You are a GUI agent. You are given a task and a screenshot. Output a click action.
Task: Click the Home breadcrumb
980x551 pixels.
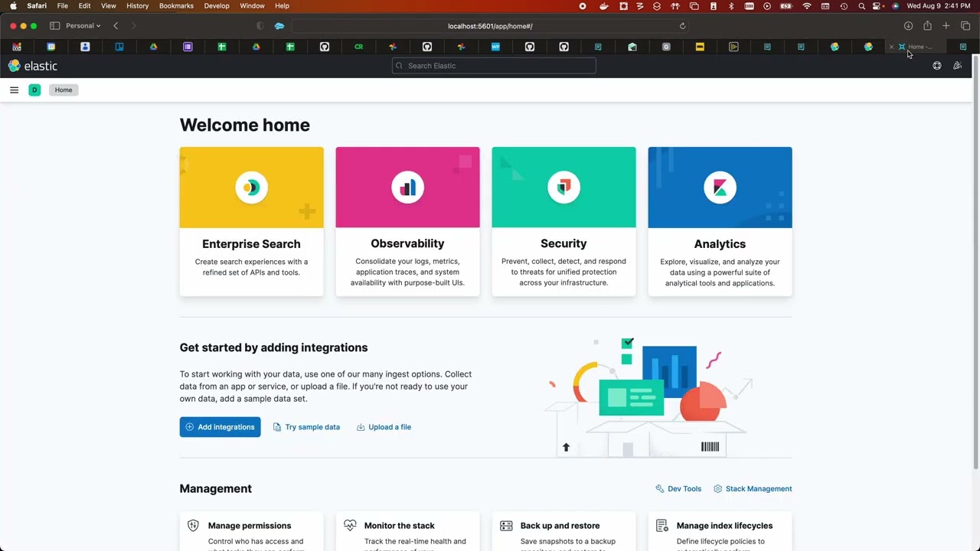pyautogui.click(x=64, y=90)
